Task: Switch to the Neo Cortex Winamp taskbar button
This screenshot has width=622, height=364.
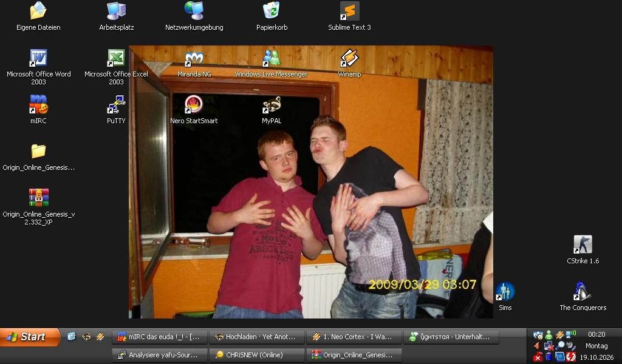Action: point(354,337)
